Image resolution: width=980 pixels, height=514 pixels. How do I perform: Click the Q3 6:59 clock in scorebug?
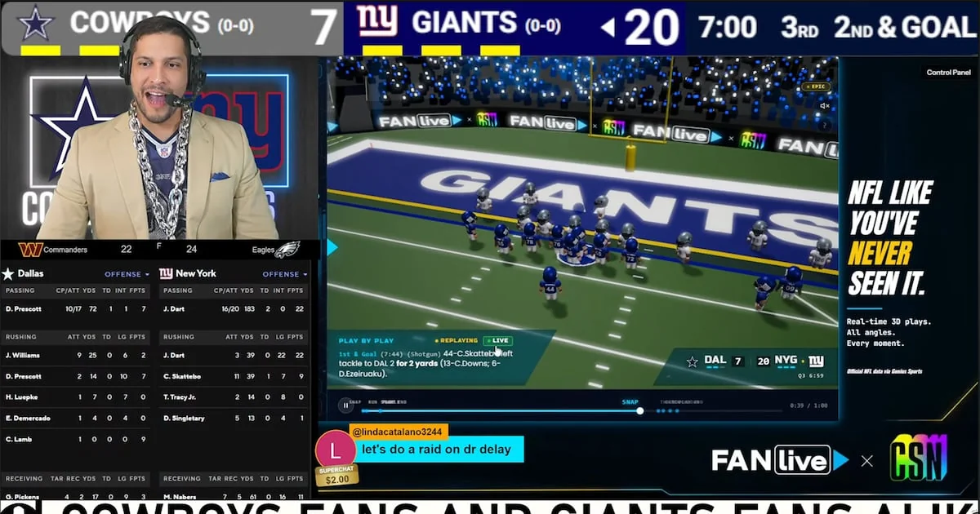[812, 374]
